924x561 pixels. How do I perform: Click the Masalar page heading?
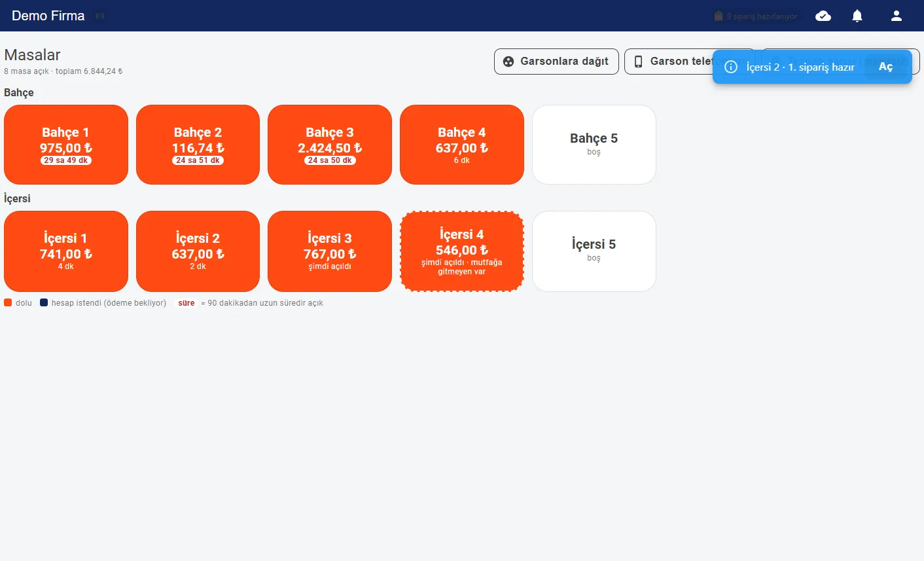(x=32, y=55)
